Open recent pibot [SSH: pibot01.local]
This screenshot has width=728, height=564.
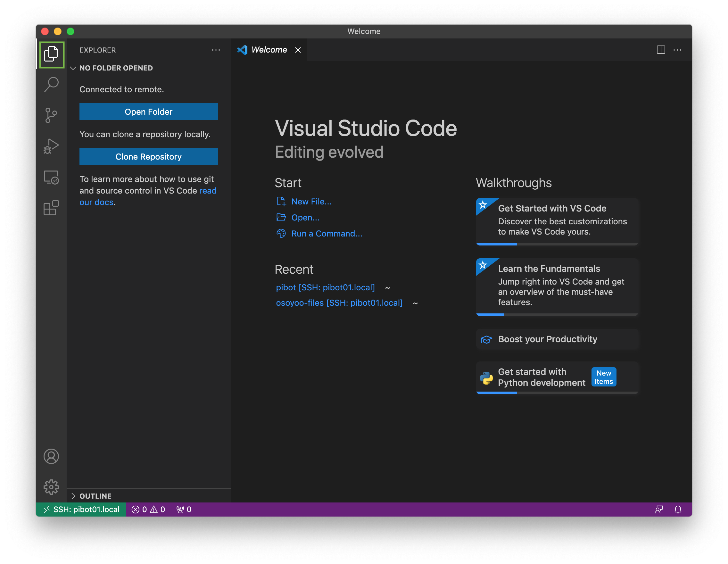(325, 287)
